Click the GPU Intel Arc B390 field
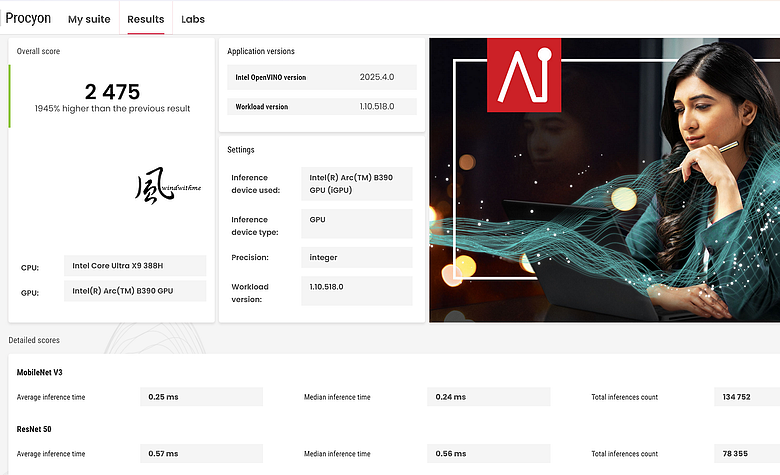Viewport: 780px width, 475px height. 135,291
